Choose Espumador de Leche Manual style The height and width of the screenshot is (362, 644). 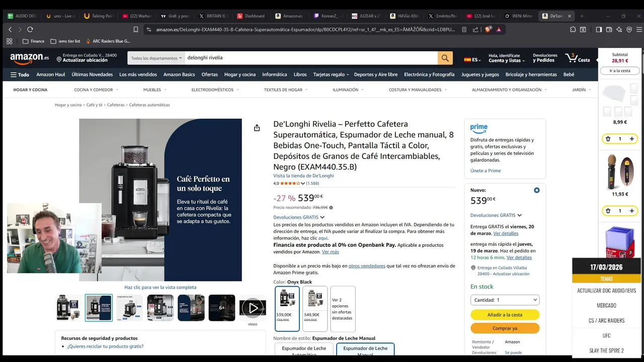365,350
